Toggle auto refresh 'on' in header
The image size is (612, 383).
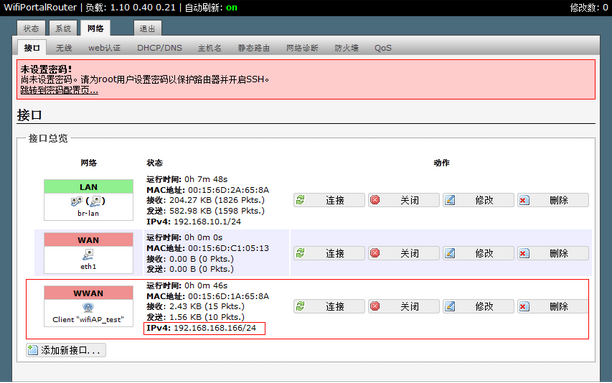coord(231,7)
